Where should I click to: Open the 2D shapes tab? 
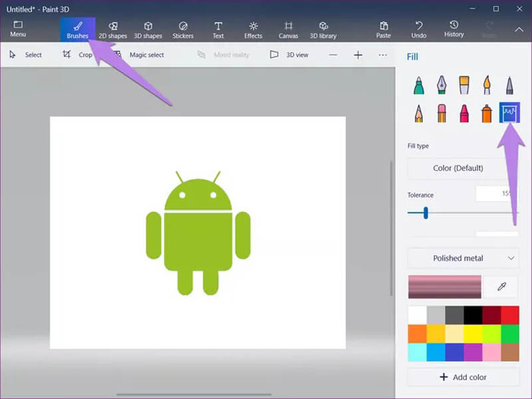[113, 30]
